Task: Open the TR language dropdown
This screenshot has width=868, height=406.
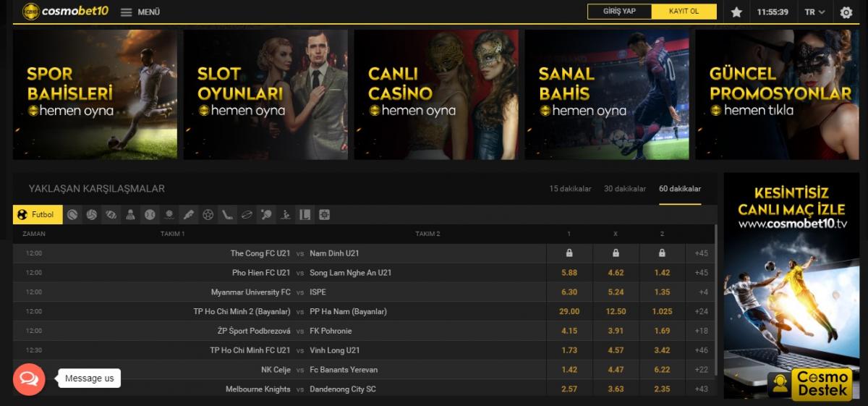Action: click(x=814, y=12)
